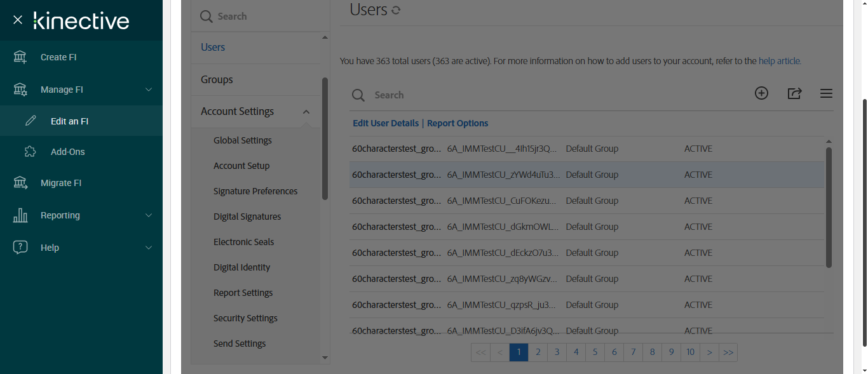Screen dimensions: 868x374
Task: Click the Add-Ons puzzle piece icon
Action: point(31,152)
